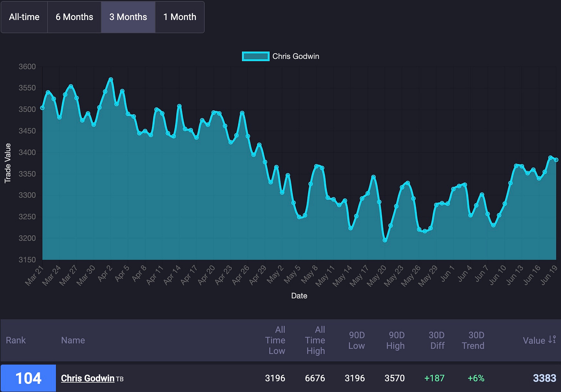Screen dimensions: 561x392
Task: Sort by 30D Trend column header
Action: pos(473,340)
